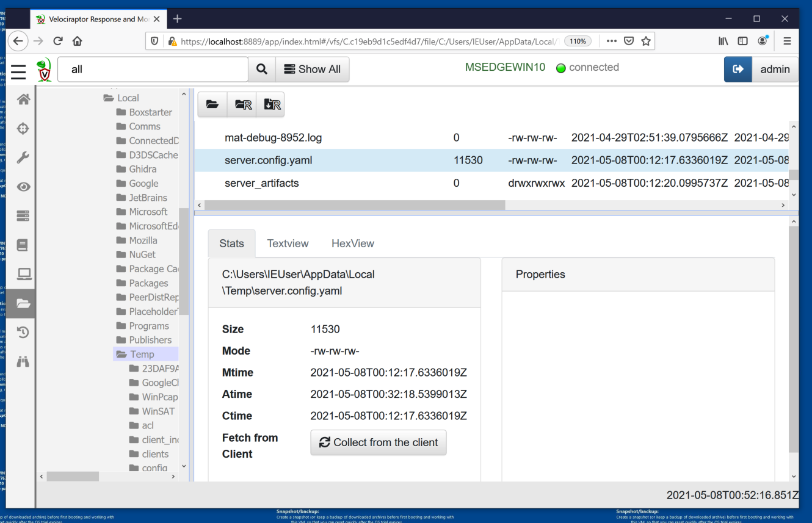The height and width of the screenshot is (523, 812).
Task: Select the mat-debug-8952.log file row
Action: (491, 138)
